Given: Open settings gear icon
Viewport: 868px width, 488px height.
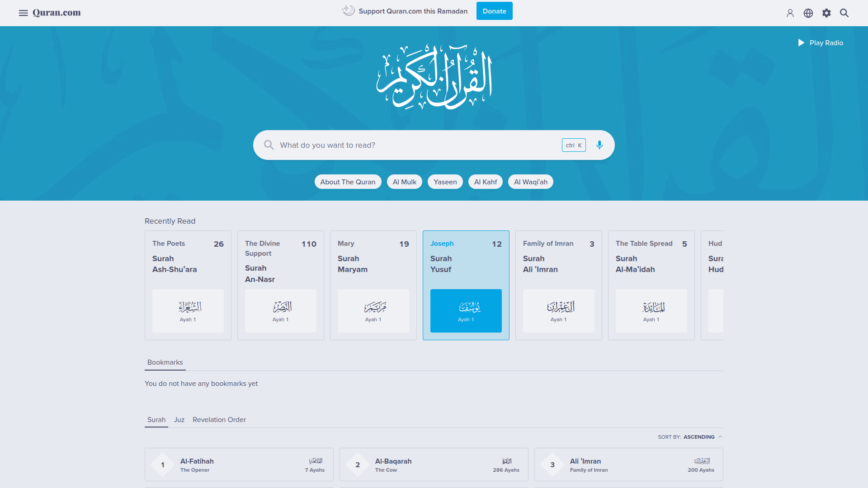Looking at the screenshot, I should (x=826, y=13).
